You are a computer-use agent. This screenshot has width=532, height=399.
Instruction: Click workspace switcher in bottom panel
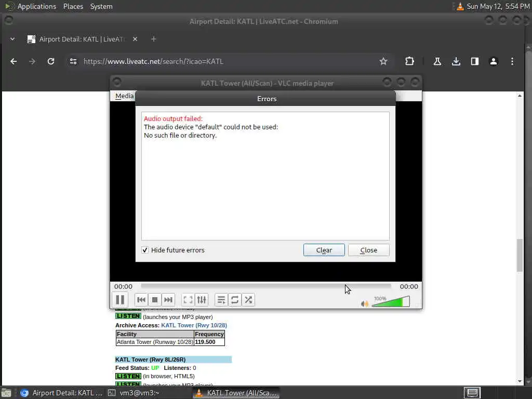472,393
